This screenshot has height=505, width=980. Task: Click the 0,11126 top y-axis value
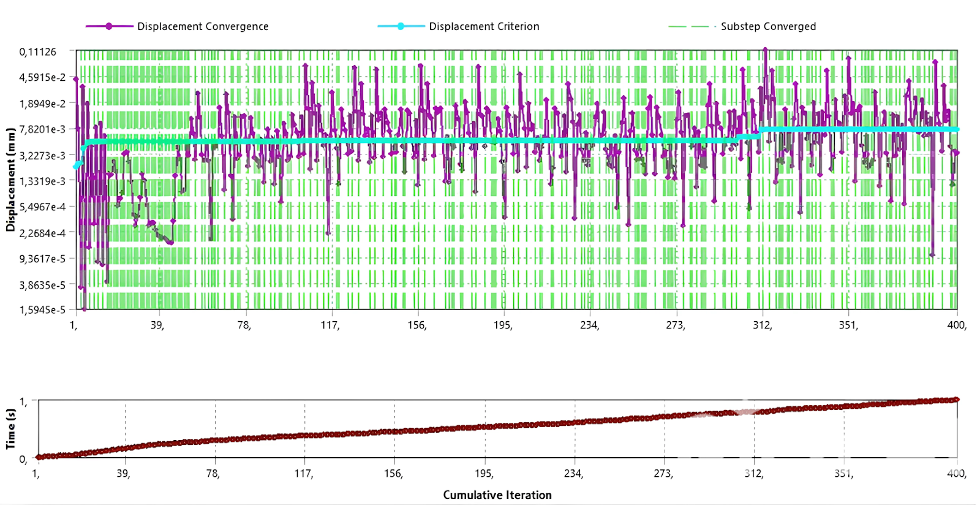tap(38, 52)
